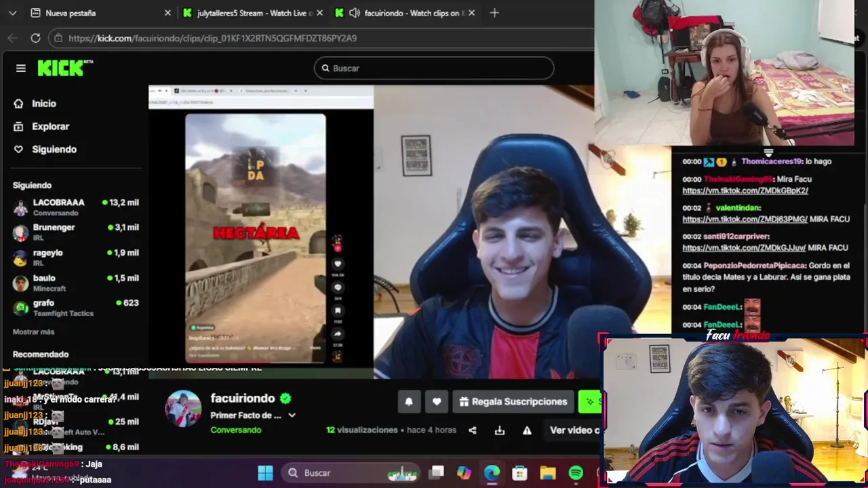Reload the page
The width and height of the screenshot is (868, 488).
tap(35, 38)
